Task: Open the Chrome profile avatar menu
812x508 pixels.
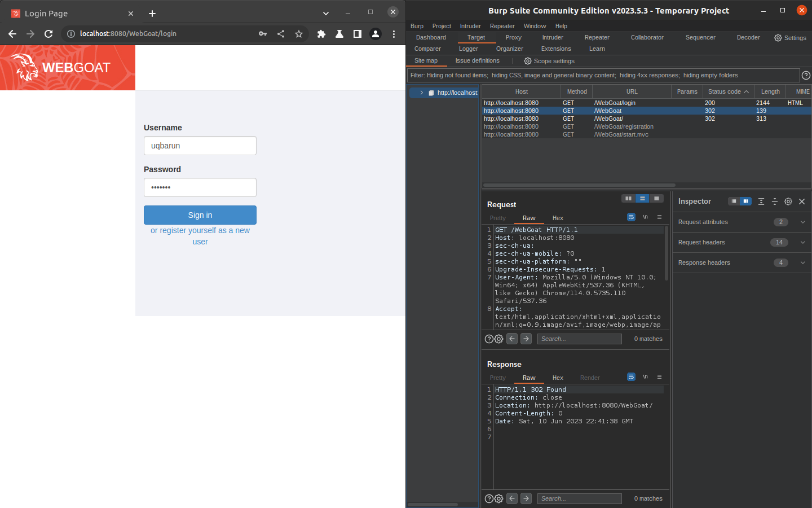Action: [x=376, y=34]
